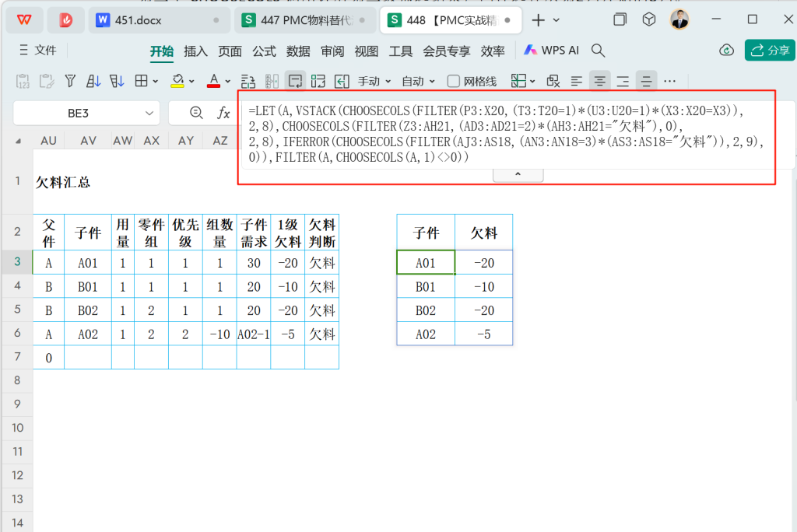This screenshot has height=532, width=797.
Task: Click the freeze panes icon
Action: (518, 81)
